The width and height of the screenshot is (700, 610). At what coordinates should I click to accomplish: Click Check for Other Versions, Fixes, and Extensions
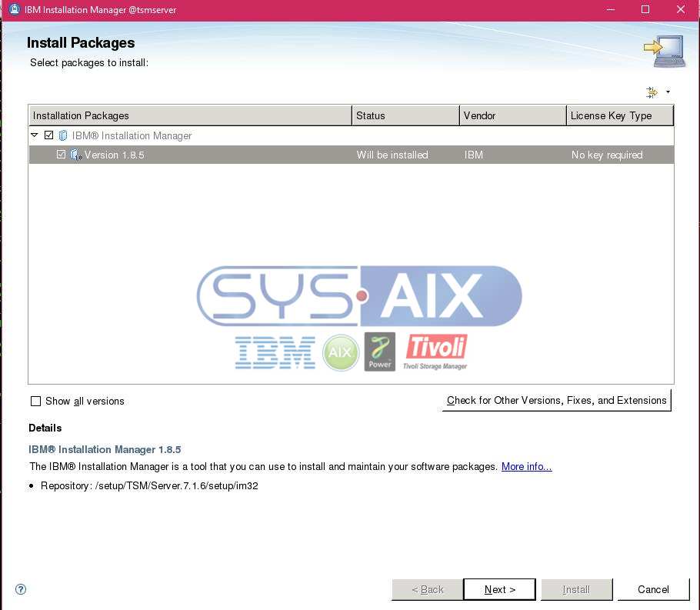tap(557, 400)
